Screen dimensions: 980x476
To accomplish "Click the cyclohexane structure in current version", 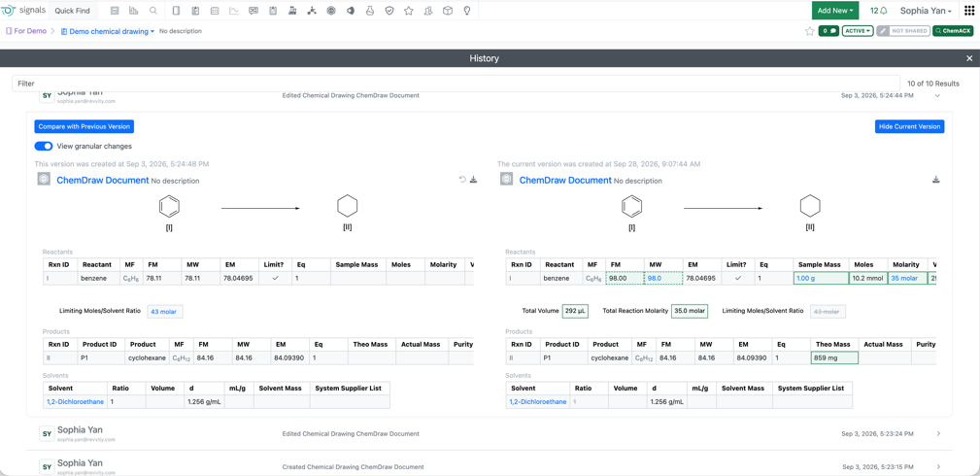I will pos(810,206).
